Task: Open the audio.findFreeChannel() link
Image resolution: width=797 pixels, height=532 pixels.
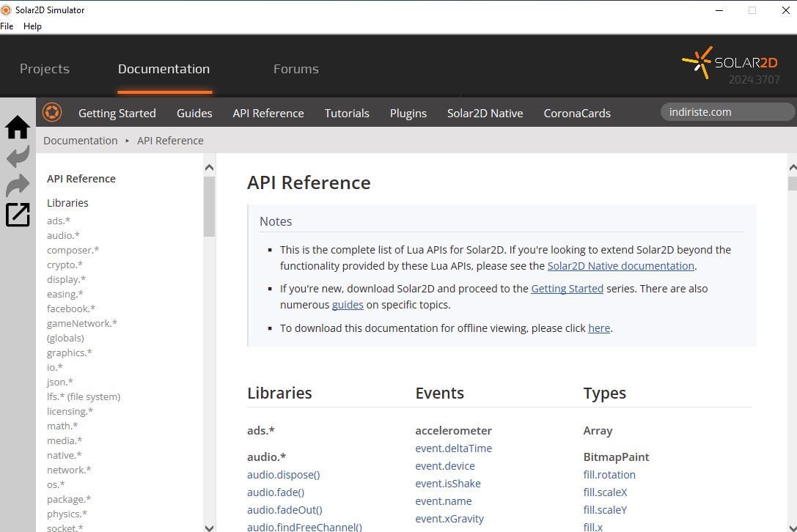Action: 304,527
